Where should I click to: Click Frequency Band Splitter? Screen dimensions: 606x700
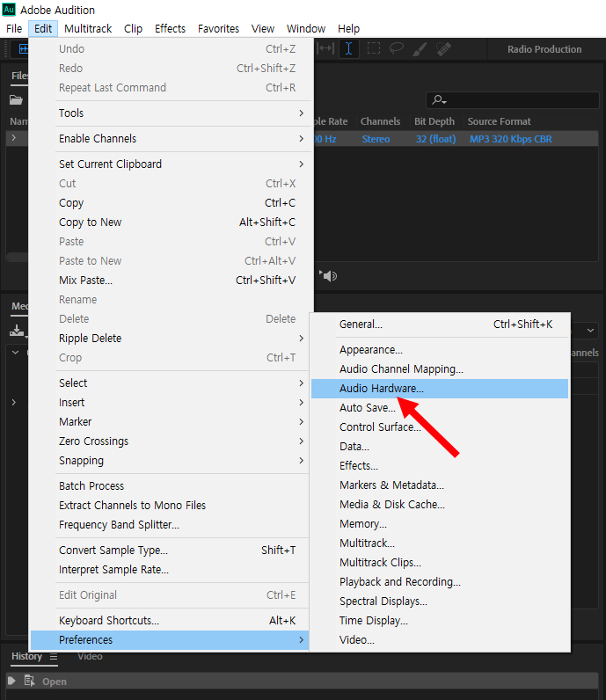tap(182, 524)
